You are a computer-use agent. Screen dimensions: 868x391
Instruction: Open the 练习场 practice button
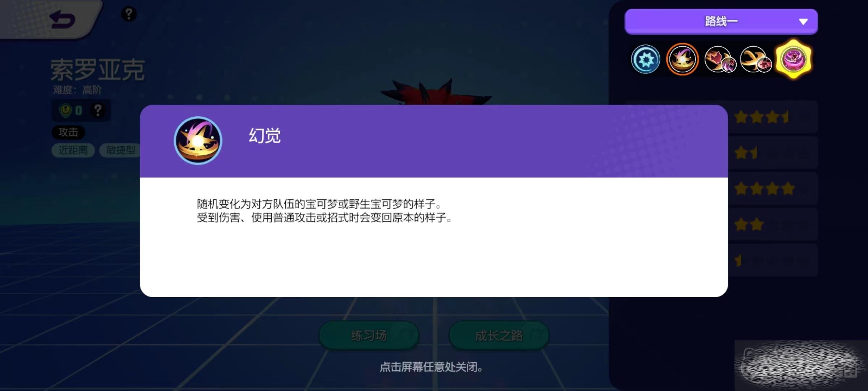369,335
